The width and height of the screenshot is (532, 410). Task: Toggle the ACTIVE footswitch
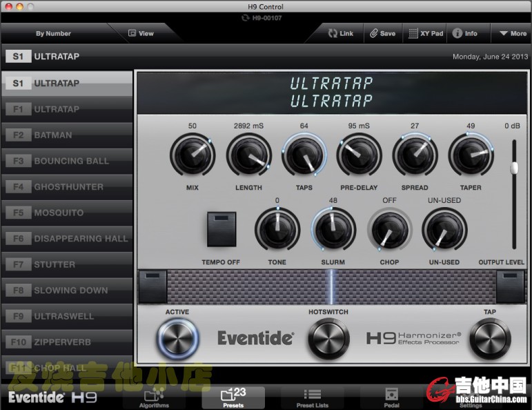(177, 338)
